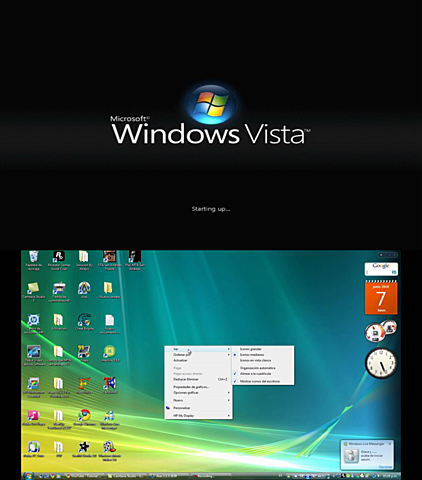422x480 pixels.
Task: Click the Opciones link in Messenger notification
Action: 385,467
